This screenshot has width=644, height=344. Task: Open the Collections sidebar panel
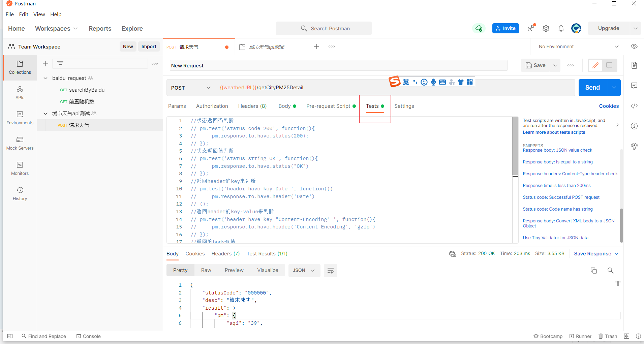click(20, 68)
